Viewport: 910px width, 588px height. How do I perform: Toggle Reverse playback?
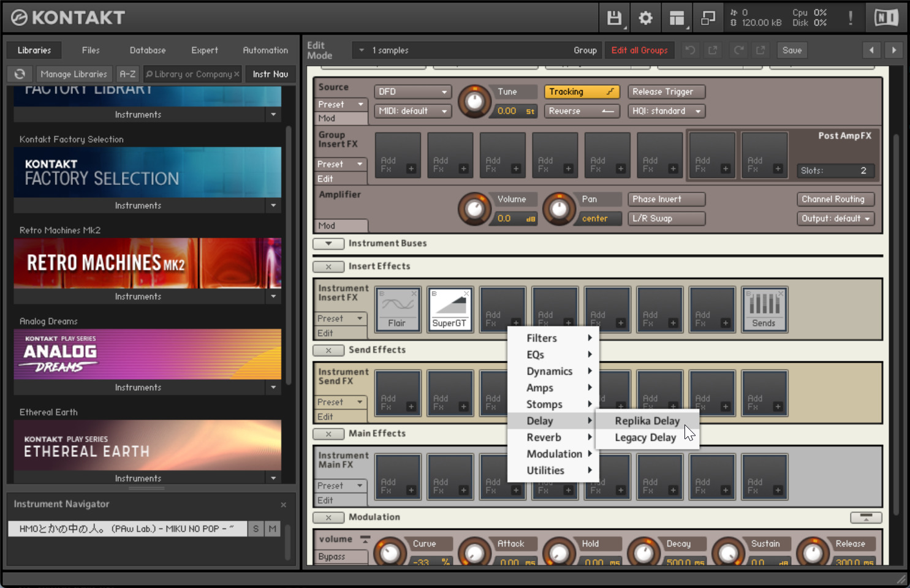point(582,111)
